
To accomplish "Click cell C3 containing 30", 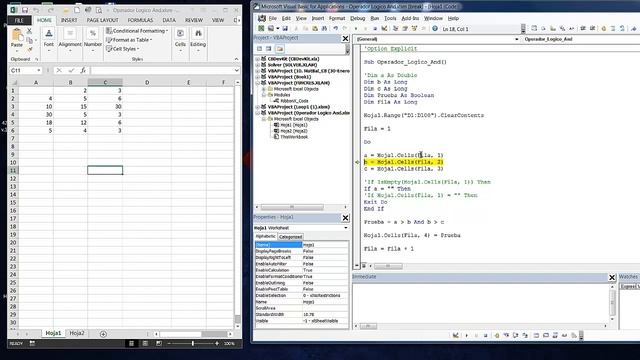I will [x=105, y=107].
